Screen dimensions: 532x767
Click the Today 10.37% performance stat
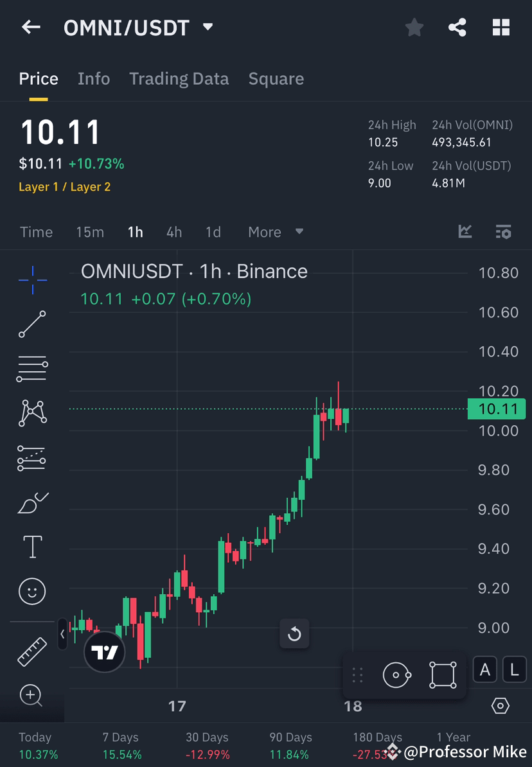click(38, 746)
